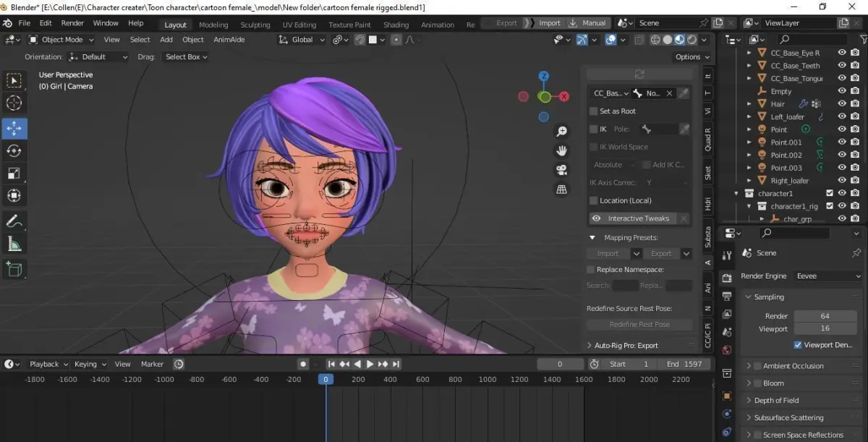Open the Render menu
The image size is (868, 442).
pos(72,23)
